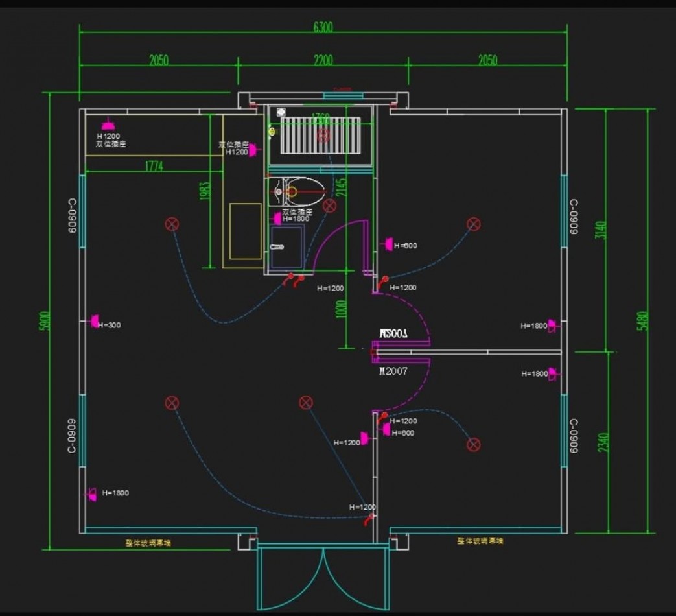Click the magenta socket labeled H=1800 at bottom left
The image size is (676, 616).
91,493
